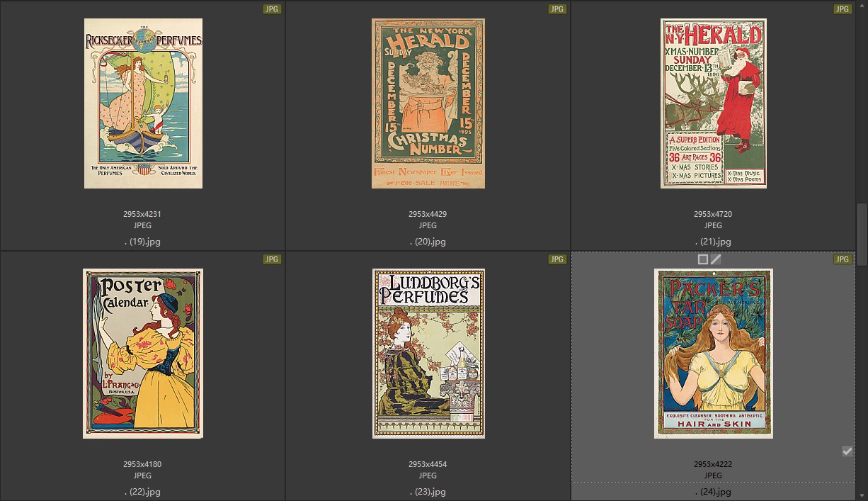Viewport: 868px width, 501px height.
Task: Click the JPG badge on Poster Calendar tile
Action: point(272,259)
